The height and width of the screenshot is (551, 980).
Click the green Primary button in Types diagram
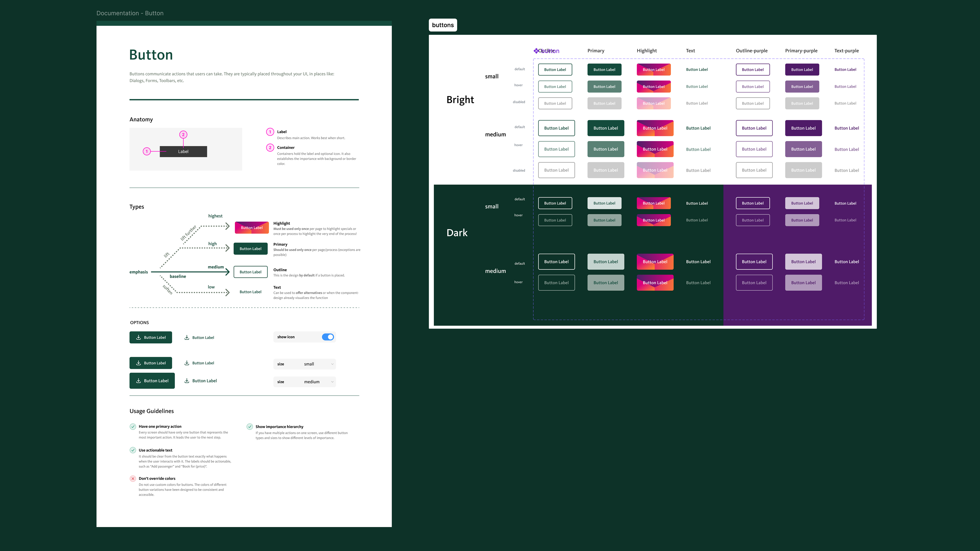click(x=250, y=249)
